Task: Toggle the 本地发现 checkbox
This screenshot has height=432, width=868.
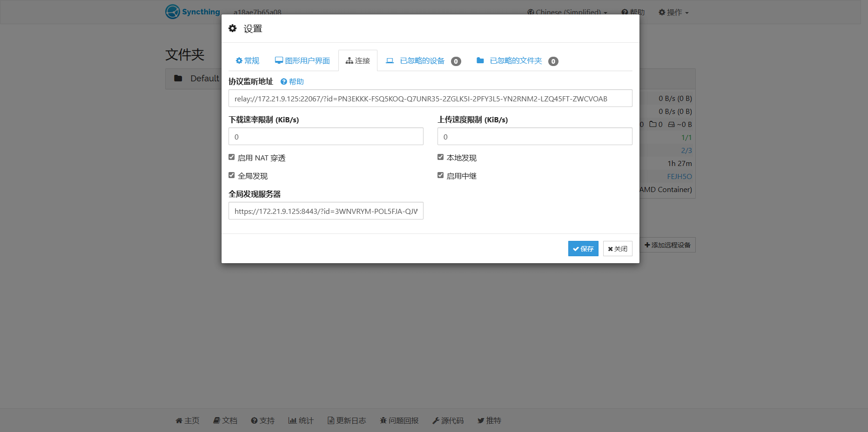Action: [441, 157]
